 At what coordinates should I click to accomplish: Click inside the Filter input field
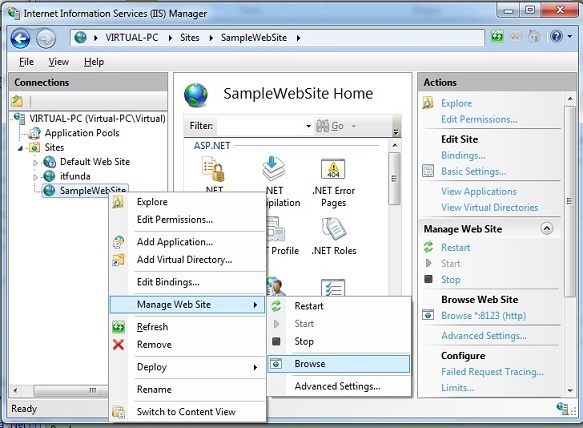(260, 126)
